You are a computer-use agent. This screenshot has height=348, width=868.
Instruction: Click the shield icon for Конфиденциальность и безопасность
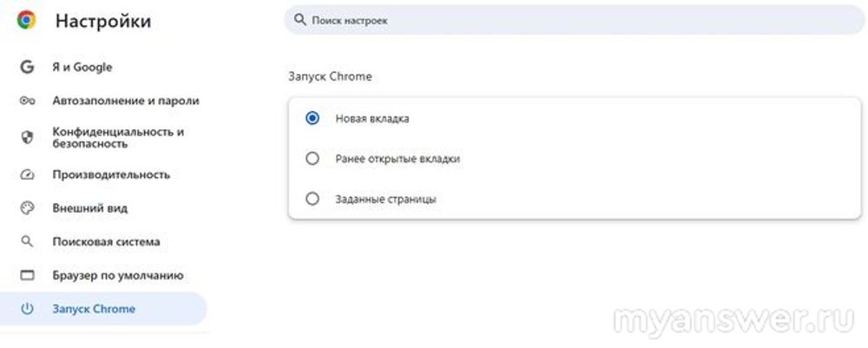click(x=27, y=137)
